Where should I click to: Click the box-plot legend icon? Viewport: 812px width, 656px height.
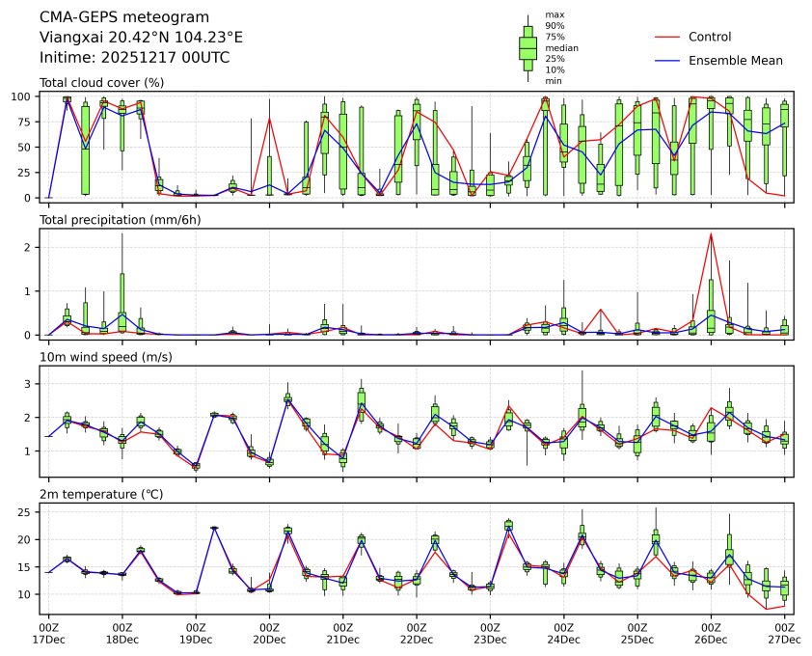pos(528,48)
